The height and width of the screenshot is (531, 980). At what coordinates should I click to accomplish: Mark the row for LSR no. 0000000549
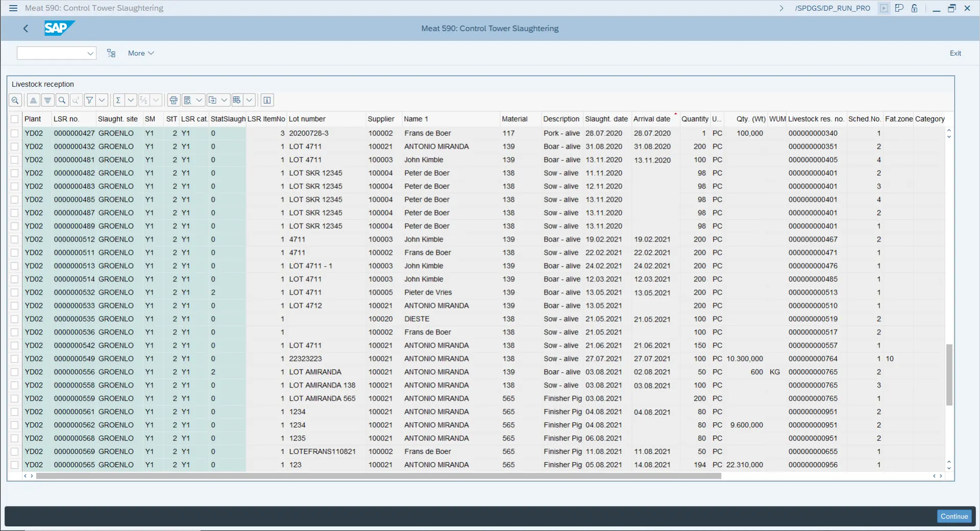point(14,359)
